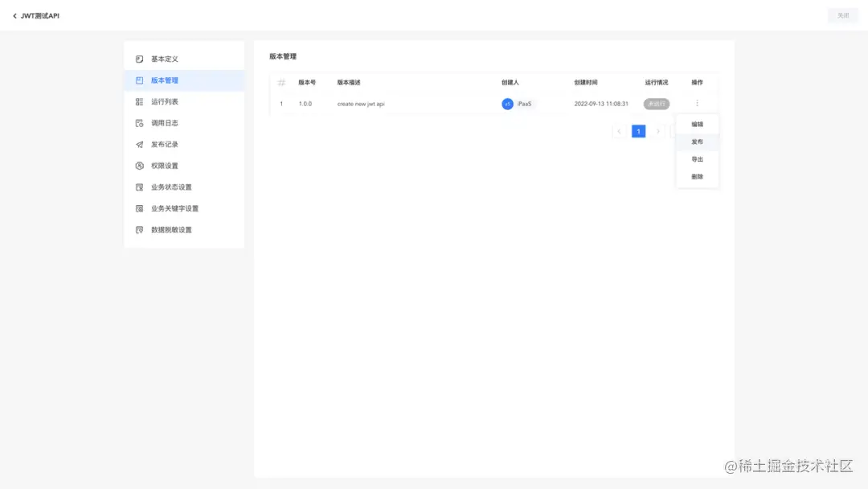This screenshot has height=489, width=868.
Task: Click the 业务关键字设置 icon
Action: pyautogui.click(x=140, y=209)
